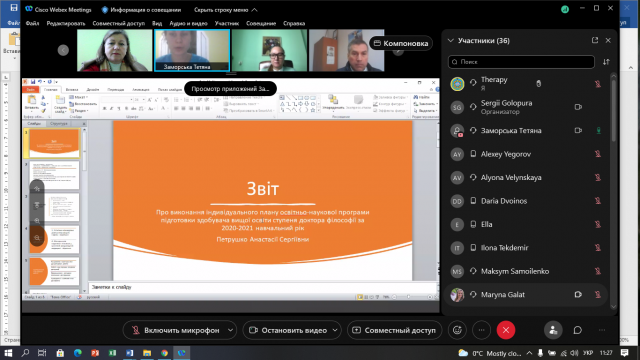640x360 pixels.
Task: Open the Справка menu
Action: point(294,23)
